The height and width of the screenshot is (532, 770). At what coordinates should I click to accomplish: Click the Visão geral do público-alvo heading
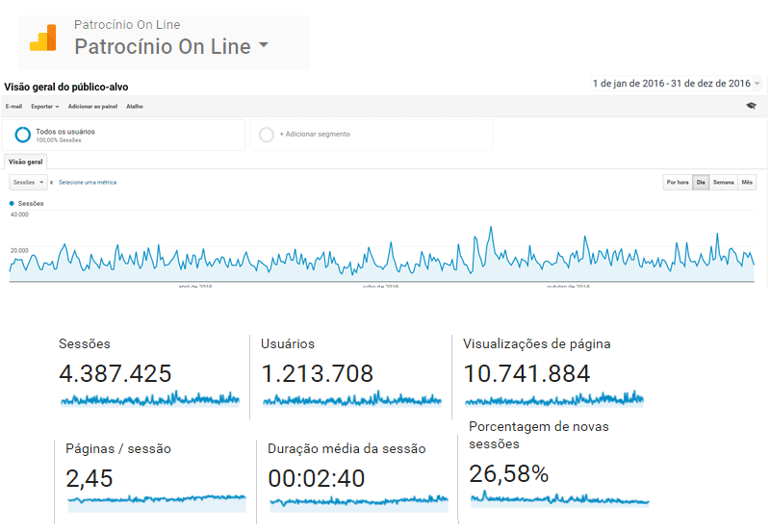[x=66, y=87]
